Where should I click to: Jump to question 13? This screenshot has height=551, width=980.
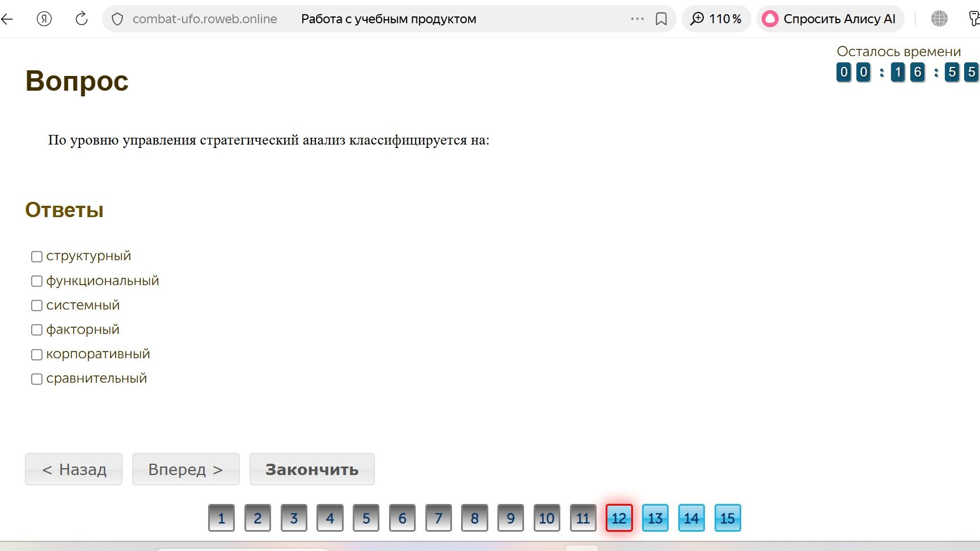(656, 518)
